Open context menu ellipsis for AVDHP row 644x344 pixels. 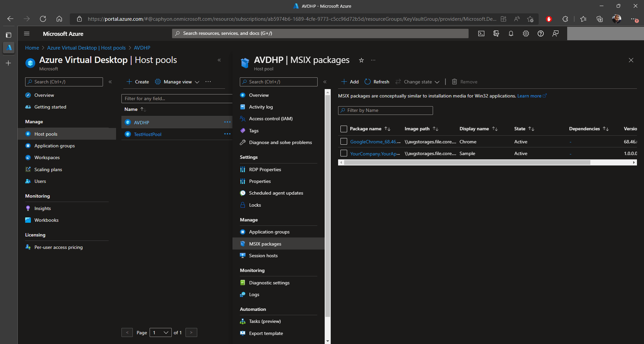(227, 122)
